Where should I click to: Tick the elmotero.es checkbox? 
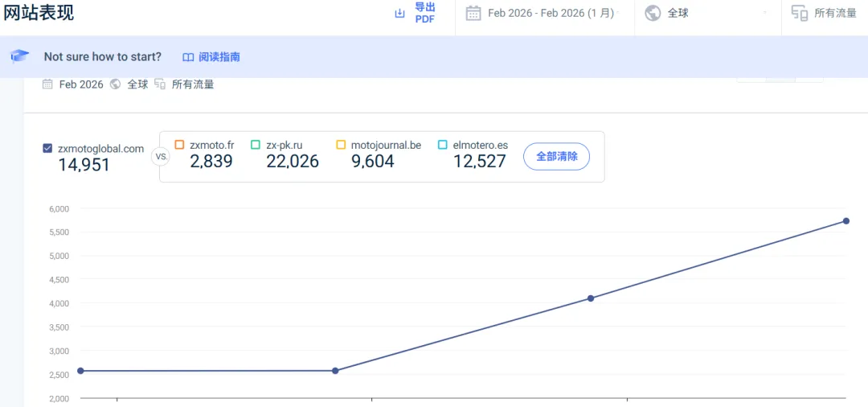443,145
